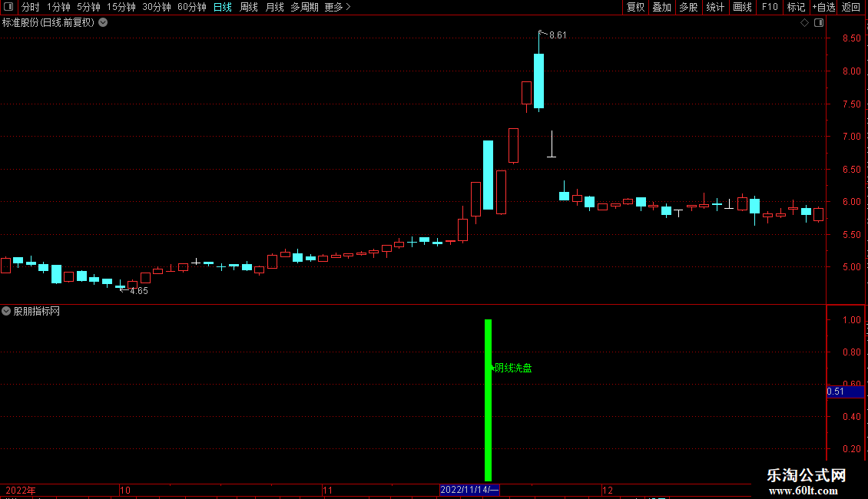Select the 1分钟 period
Image resolution: width=868 pixels, height=499 pixels.
58,7
